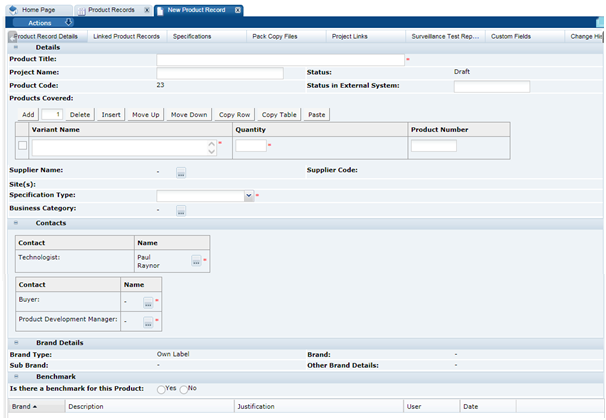The width and height of the screenshot is (606, 420).
Task: Collapse the Brand Details section
Action: pyautogui.click(x=16, y=343)
